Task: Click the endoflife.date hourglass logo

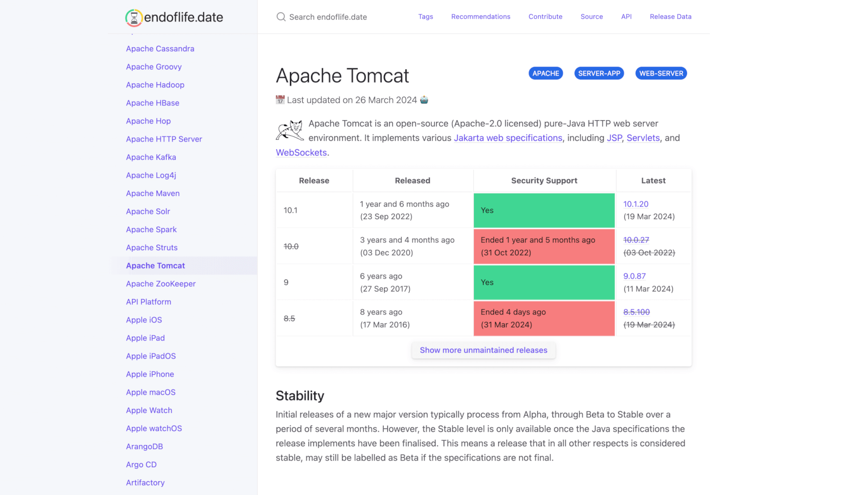Action: pyautogui.click(x=135, y=17)
